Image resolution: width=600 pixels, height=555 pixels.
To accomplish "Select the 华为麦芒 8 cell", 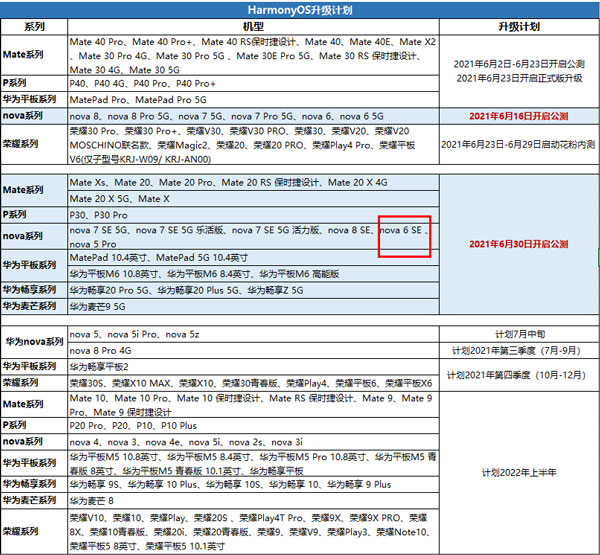I will 253,501.
